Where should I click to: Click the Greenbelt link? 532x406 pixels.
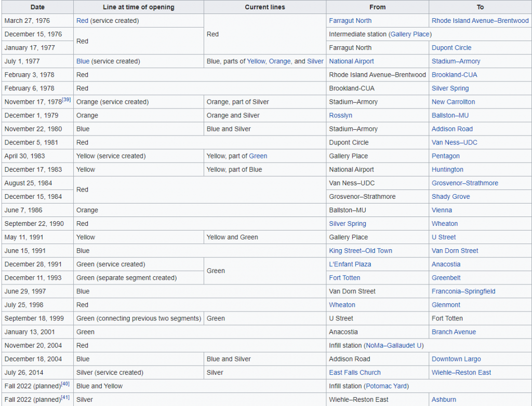click(446, 278)
